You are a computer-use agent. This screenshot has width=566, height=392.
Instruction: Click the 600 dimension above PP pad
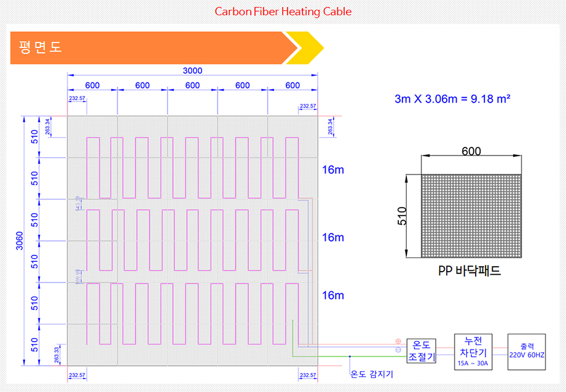pos(471,151)
